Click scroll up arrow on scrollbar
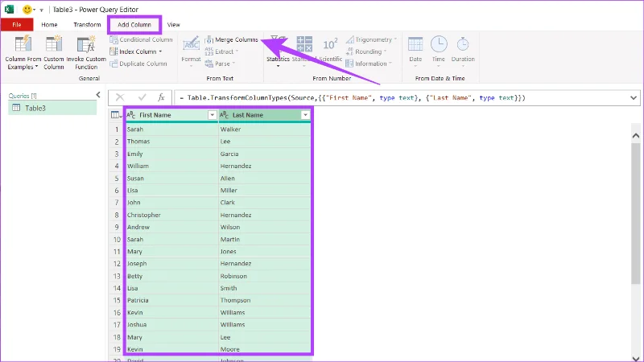Image resolution: width=644 pixels, height=362 pixels. [x=636, y=135]
